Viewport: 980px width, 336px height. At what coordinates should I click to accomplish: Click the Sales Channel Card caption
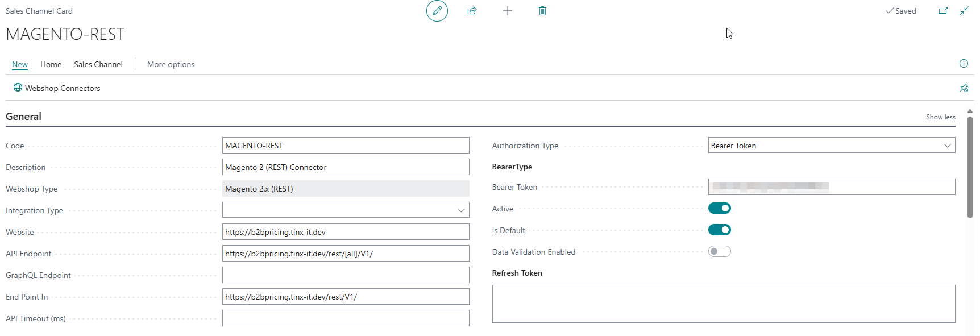point(39,11)
